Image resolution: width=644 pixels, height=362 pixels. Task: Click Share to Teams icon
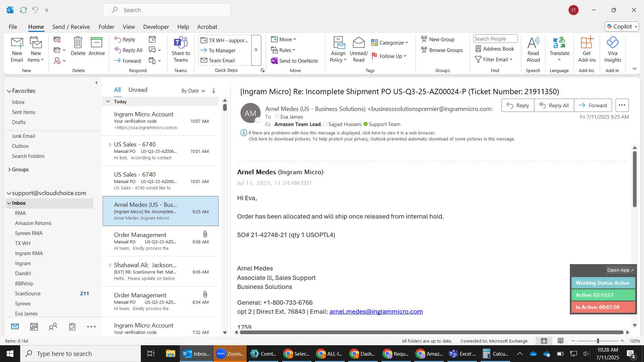click(x=181, y=43)
